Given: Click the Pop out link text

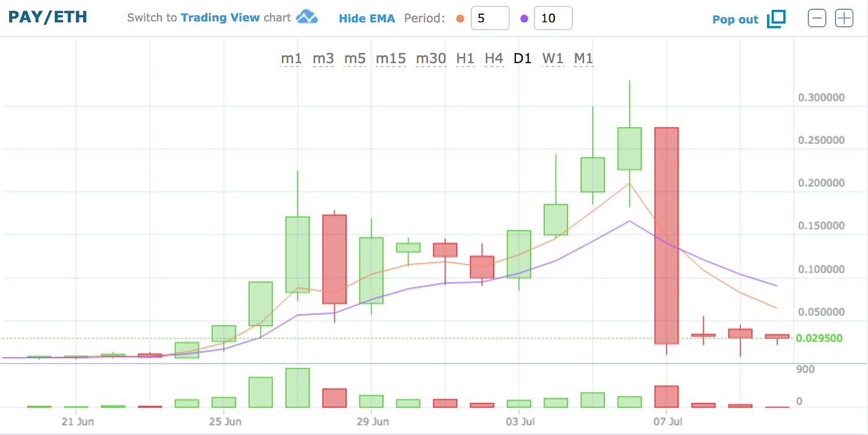Looking at the screenshot, I should [x=735, y=19].
